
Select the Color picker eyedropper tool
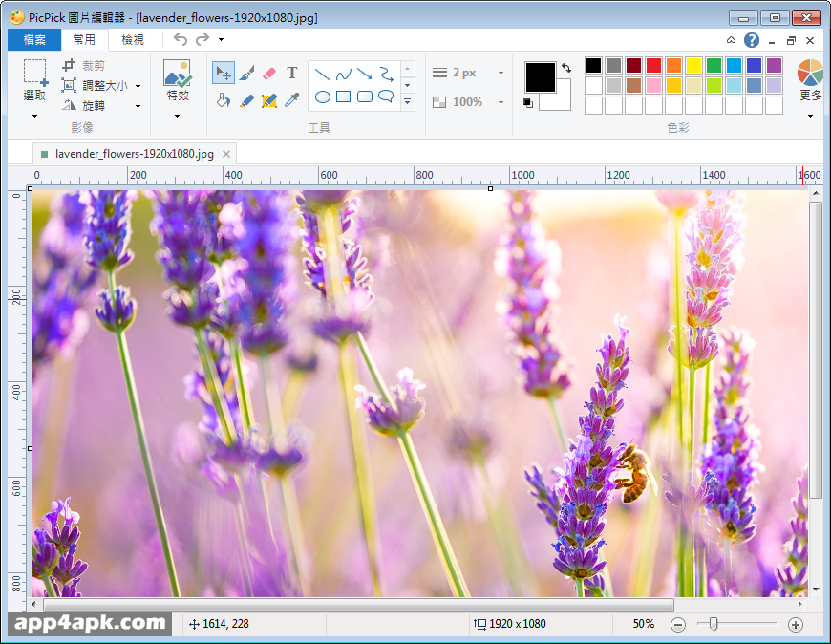pyautogui.click(x=292, y=100)
